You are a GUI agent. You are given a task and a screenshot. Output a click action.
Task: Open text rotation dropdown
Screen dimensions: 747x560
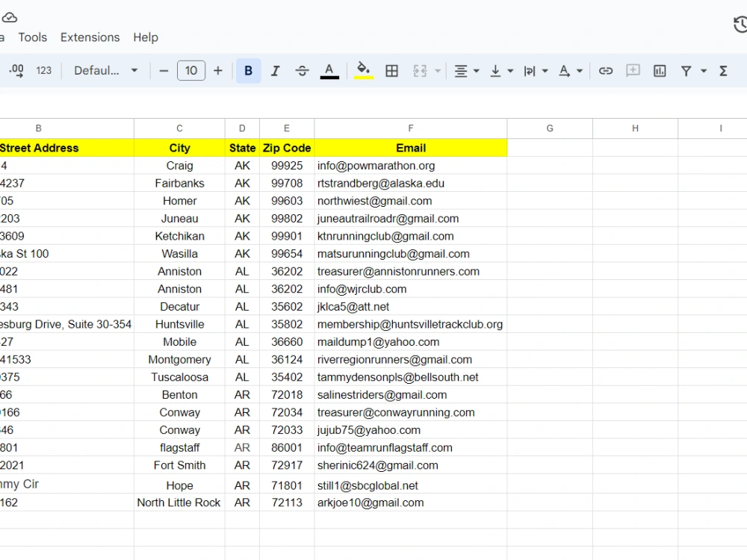coord(570,71)
